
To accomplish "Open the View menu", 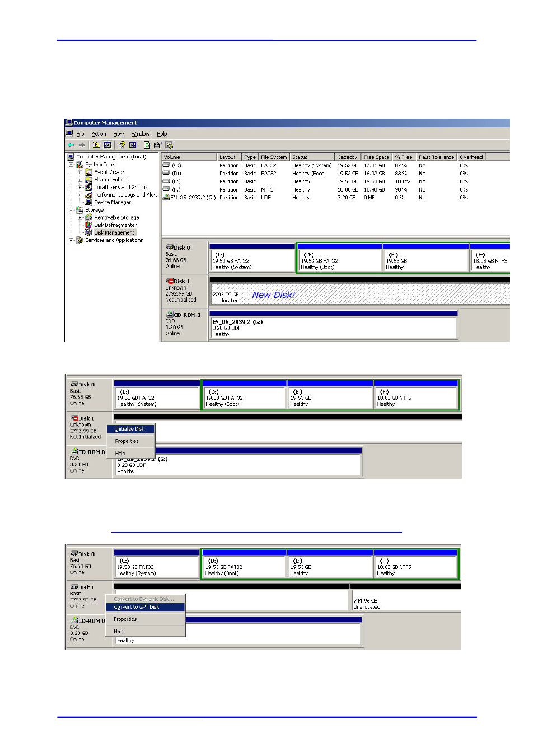I will point(119,134).
